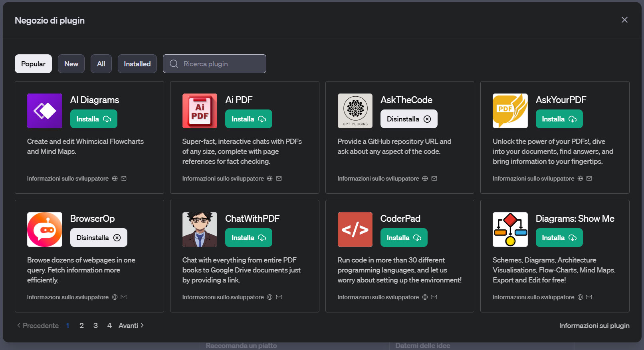Click the CoderPad code bracket icon
Image resolution: width=644 pixels, height=350 pixels.
tap(355, 229)
